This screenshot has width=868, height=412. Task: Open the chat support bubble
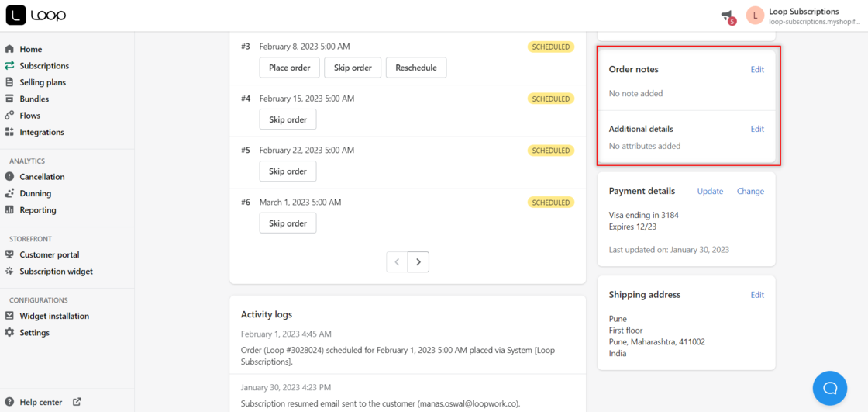(829, 387)
